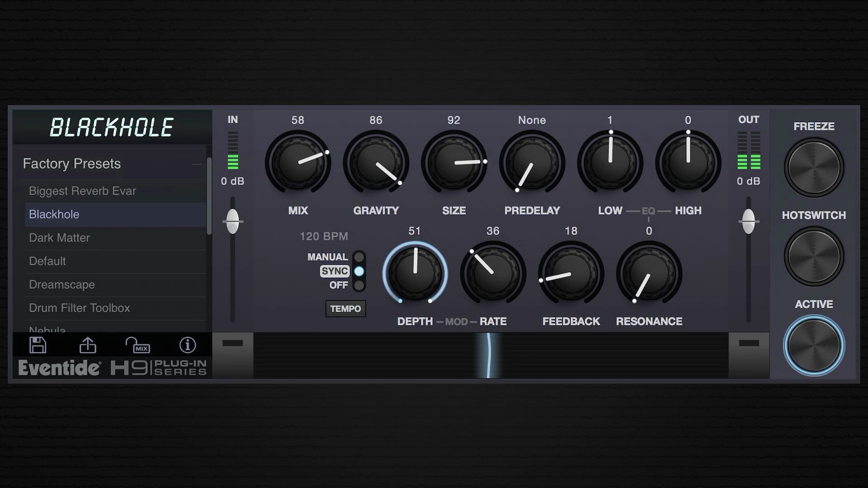Load the Biggest Reverb Evar preset

click(115, 191)
